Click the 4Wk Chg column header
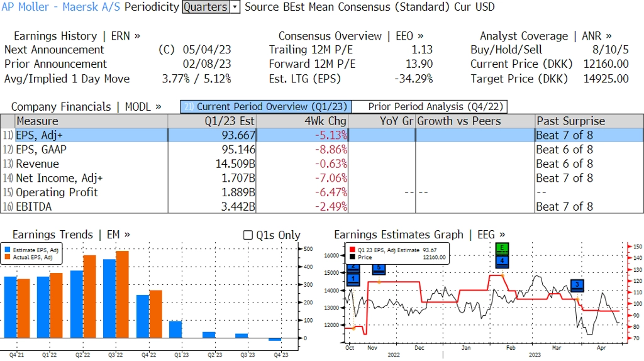The width and height of the screenshot is (644, 361). click(x=303, y=121)
